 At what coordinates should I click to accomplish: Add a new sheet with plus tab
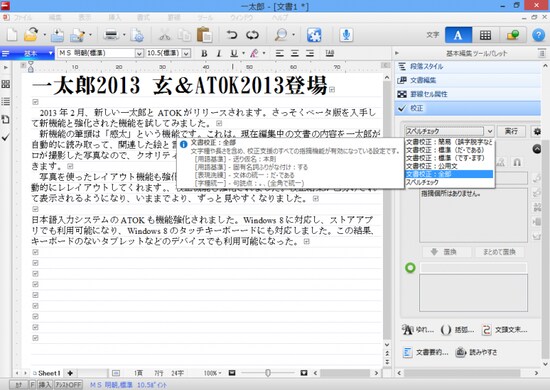point(70,373)
